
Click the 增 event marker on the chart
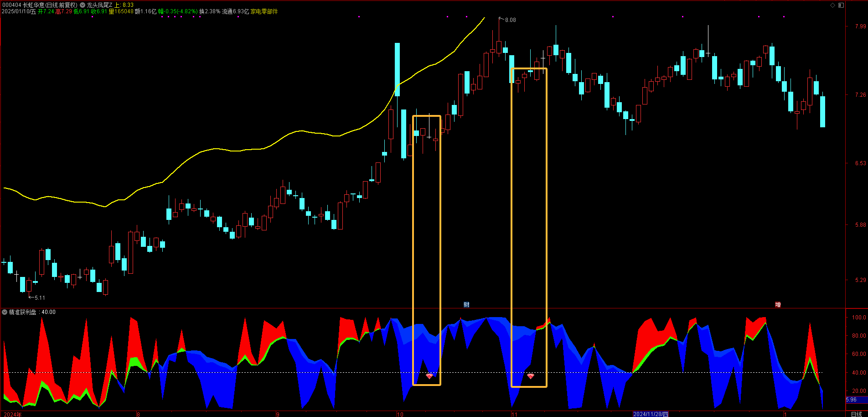(x=778, y=304)
